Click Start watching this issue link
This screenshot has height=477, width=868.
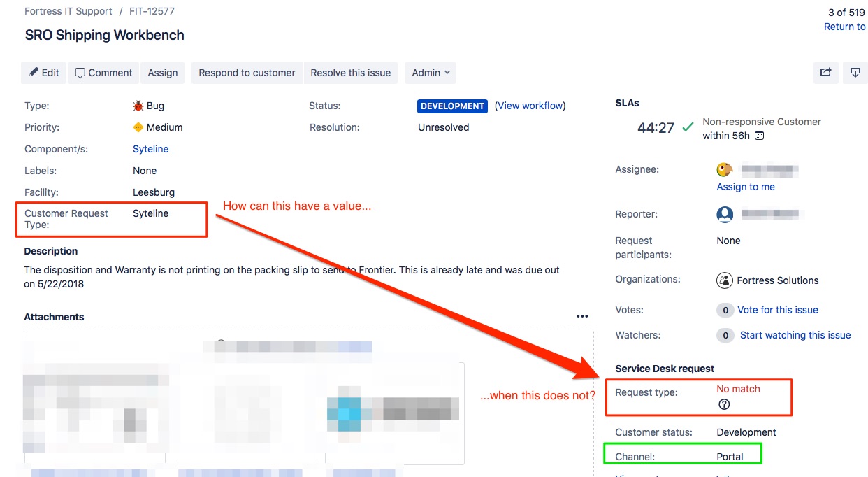click(795, 335)
